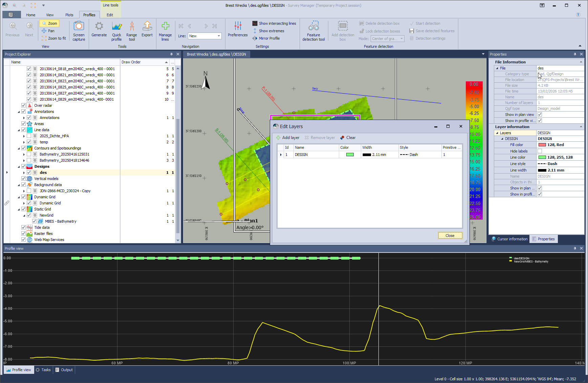Open the Line dropdown showing New
The width and height of the screenshot is (588, 383).
(219, 36)
